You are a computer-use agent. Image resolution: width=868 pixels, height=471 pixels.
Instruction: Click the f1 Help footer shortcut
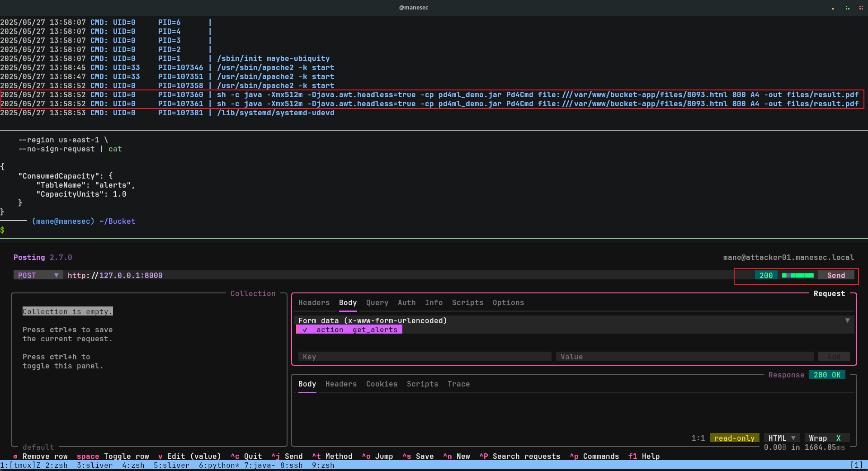644,456
